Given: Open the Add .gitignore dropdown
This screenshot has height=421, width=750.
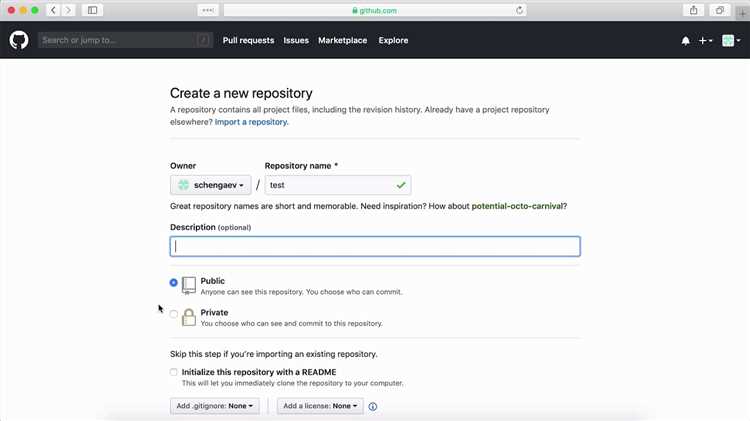Looking at the screenshot, I should pos(215,406).
